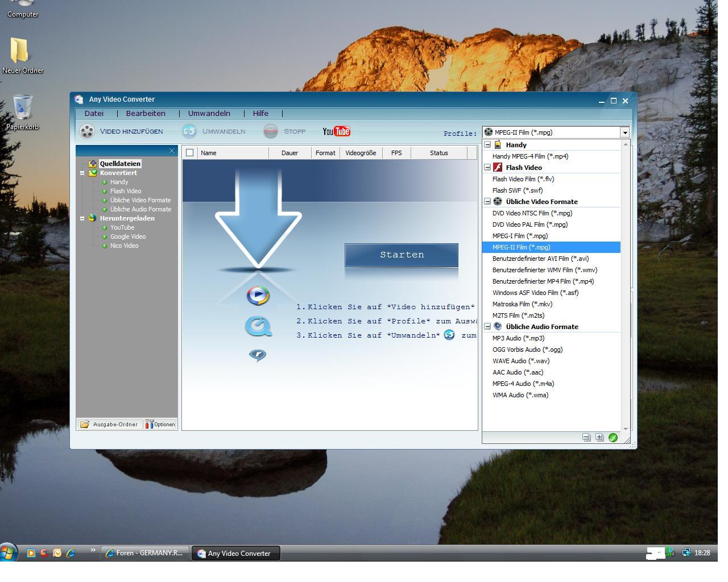Click scroll-down arrow of profile list scrollbar
This screenshot has width=728, height=582.
point(626,429)
